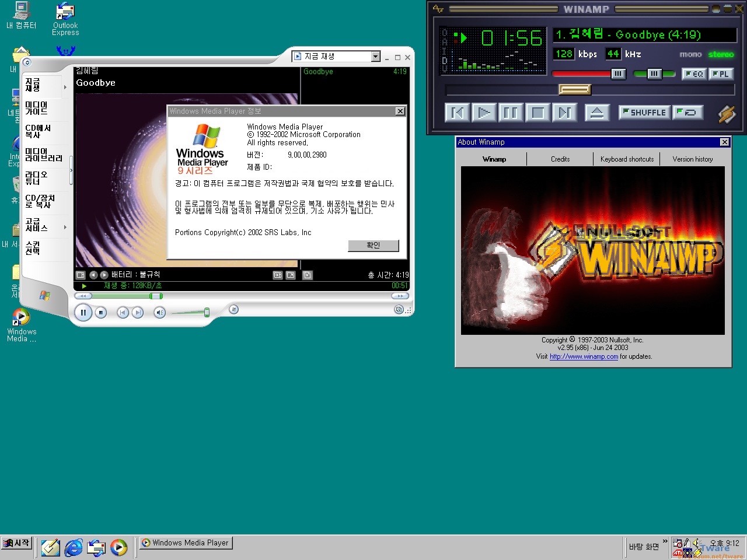Adjust the Media Player volume slider
The width and height of the screenshot is (747, 560).
click(x=190, y=313)
